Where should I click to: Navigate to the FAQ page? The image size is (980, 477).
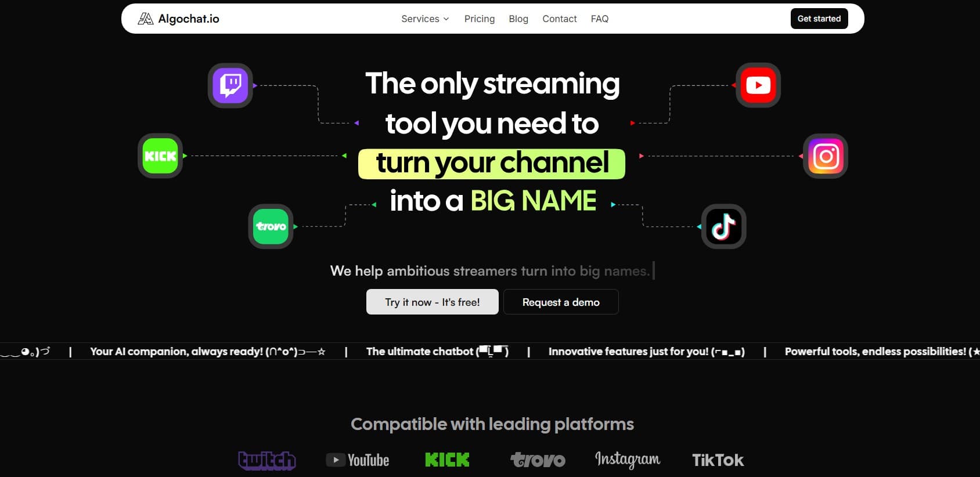[600, 19]
